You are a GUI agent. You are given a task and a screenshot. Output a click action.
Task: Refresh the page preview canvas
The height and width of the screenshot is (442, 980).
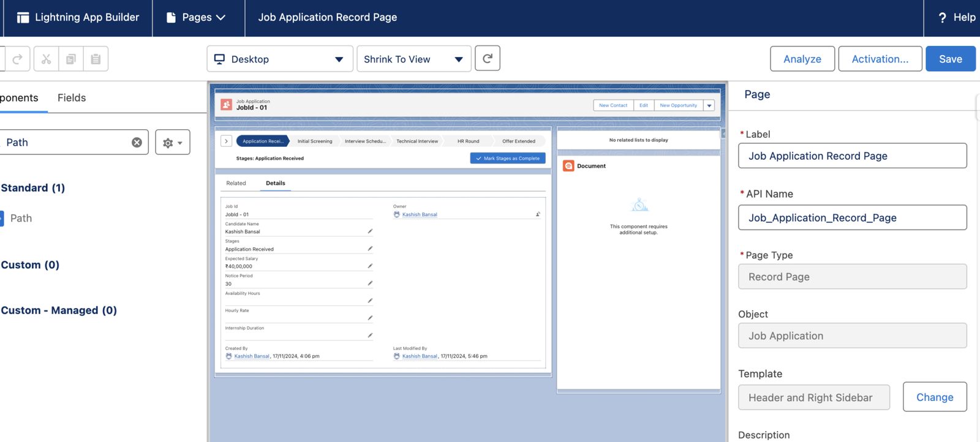(488, 59)
